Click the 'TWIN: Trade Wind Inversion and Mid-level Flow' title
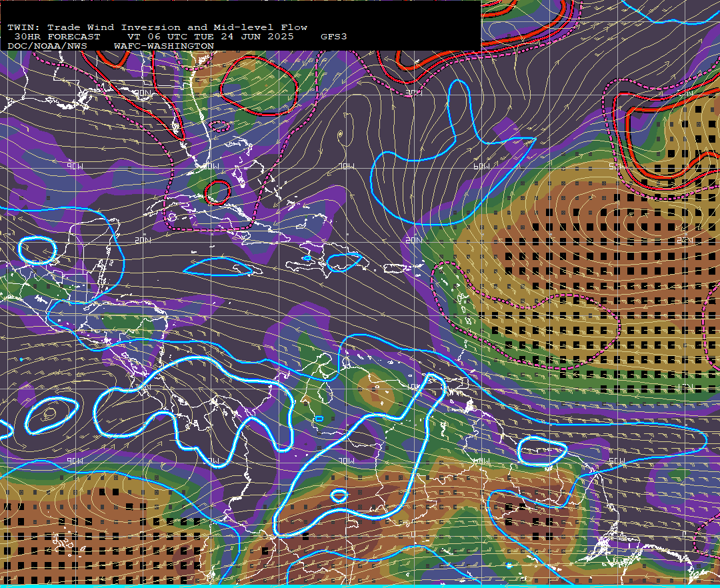Screen dimensions: 720x588 pyautogui.click(x=157, y=27)
